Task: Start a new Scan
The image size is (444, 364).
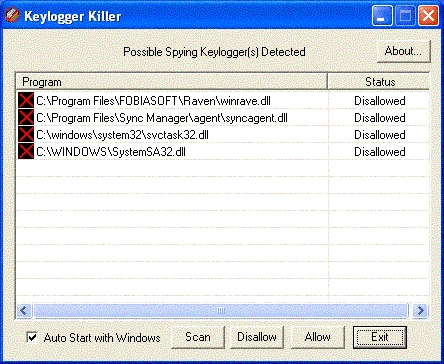Action: 198,337
